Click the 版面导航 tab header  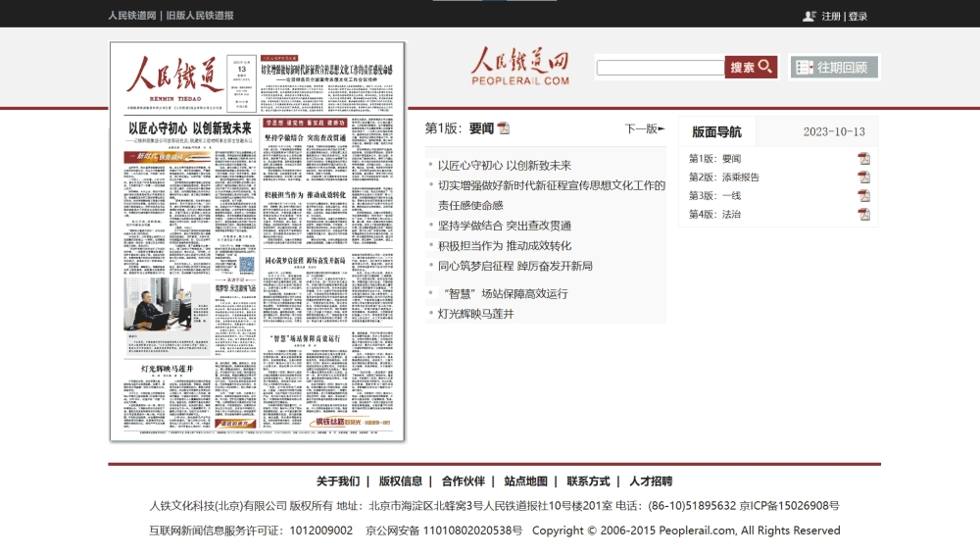click(717, 132)
